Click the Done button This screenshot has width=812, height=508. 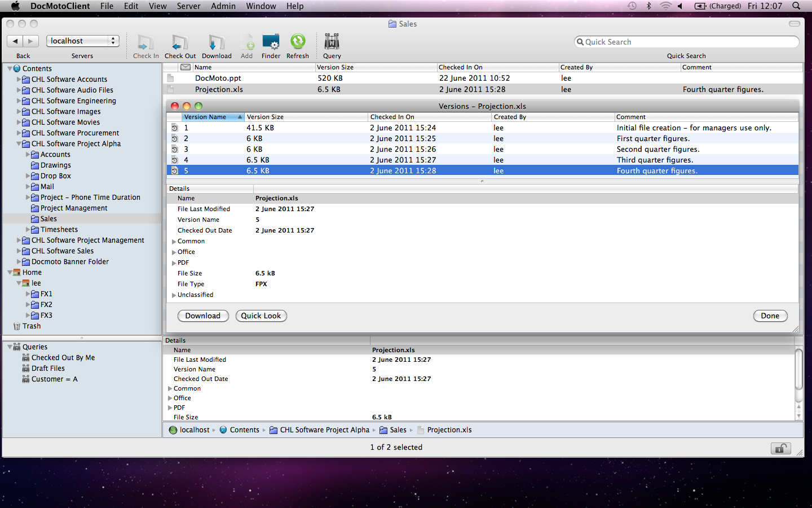pyautogui.click(x=770, y=316)
